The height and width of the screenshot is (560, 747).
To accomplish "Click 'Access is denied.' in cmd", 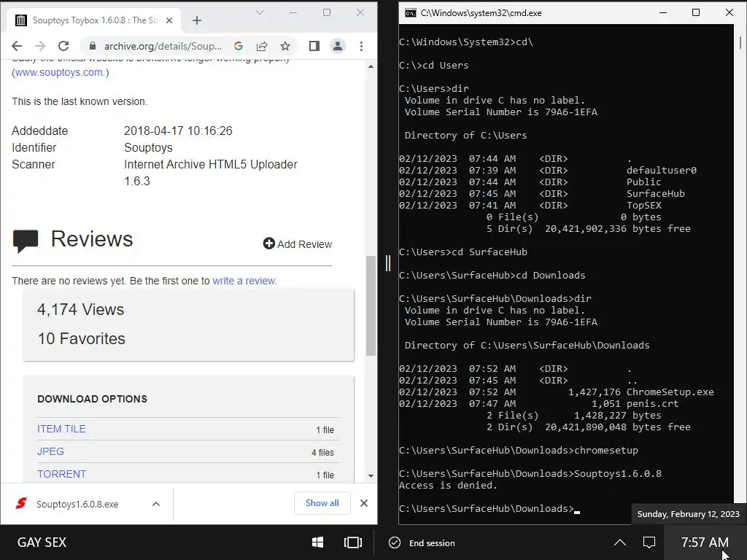I will click(448, 486).
